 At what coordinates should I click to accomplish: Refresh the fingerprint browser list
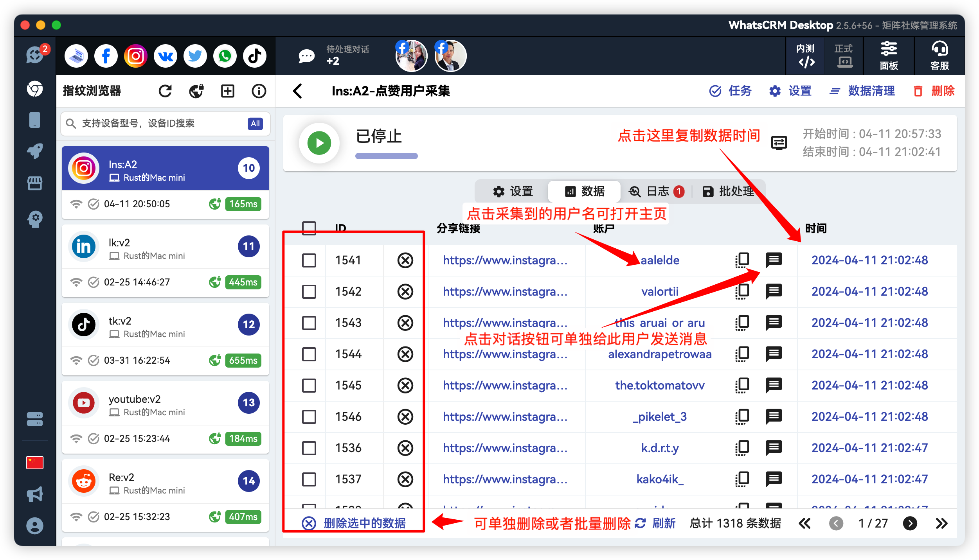pos(165,91)
